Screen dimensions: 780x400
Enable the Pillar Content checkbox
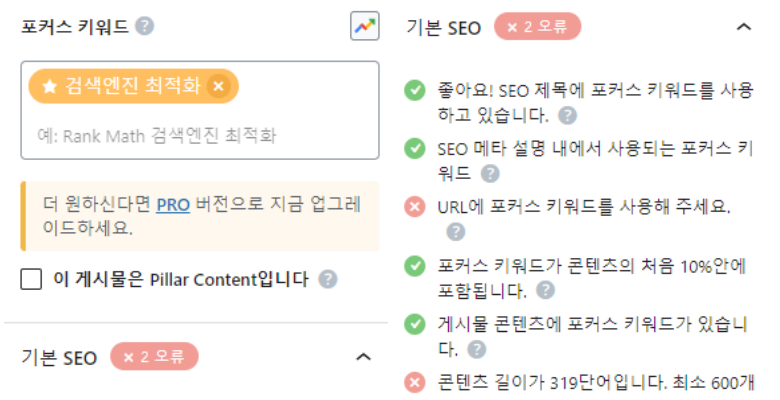31,279
